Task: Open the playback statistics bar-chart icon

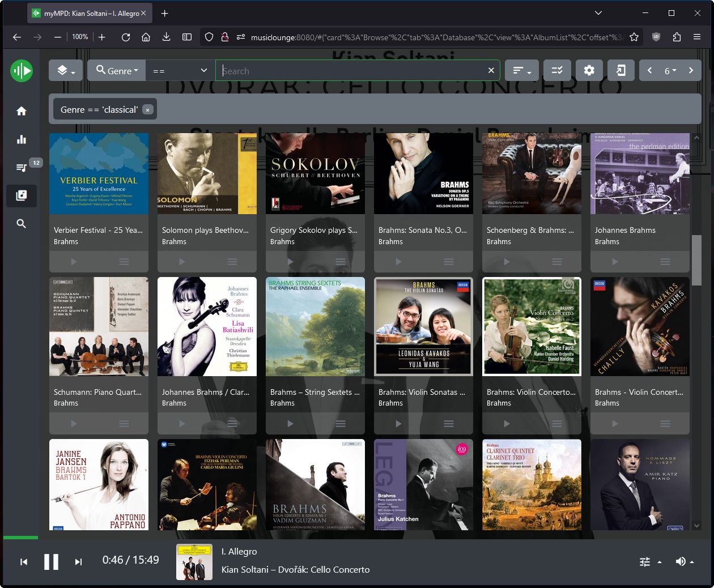Action: click(x=22, y=139)
